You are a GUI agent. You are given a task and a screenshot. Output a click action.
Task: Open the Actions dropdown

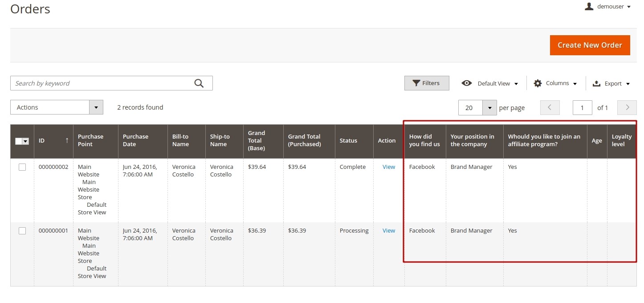click(57, 107)
